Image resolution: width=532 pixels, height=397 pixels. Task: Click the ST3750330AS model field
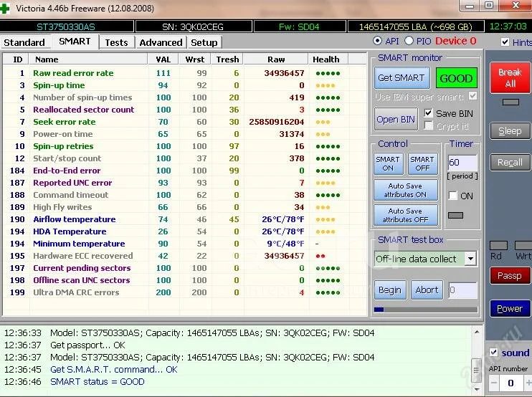[x=66, y=27]
